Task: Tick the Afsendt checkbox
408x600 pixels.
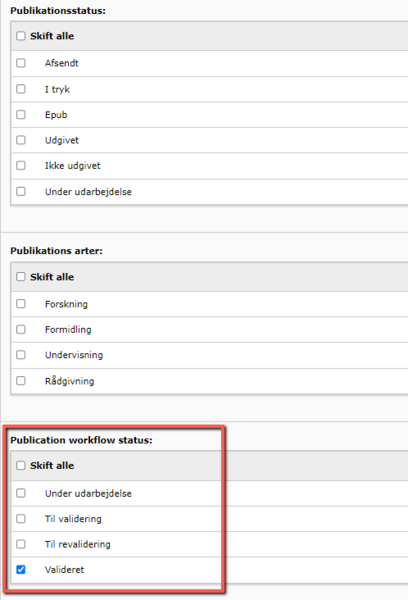Action: click(x=21, y=63)
